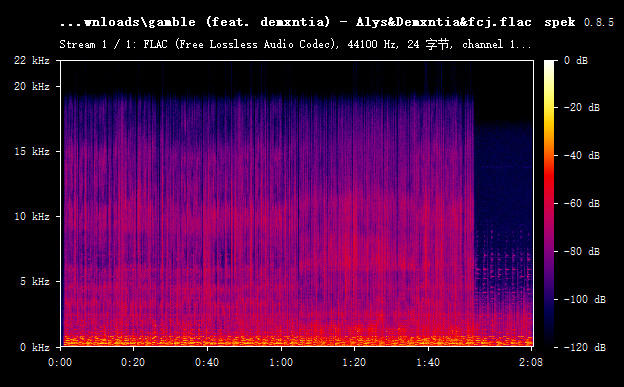This screenshot has width=624, height=387.
Task: Click the '-40 dB' scale label
Action: [x=582, y=155]
